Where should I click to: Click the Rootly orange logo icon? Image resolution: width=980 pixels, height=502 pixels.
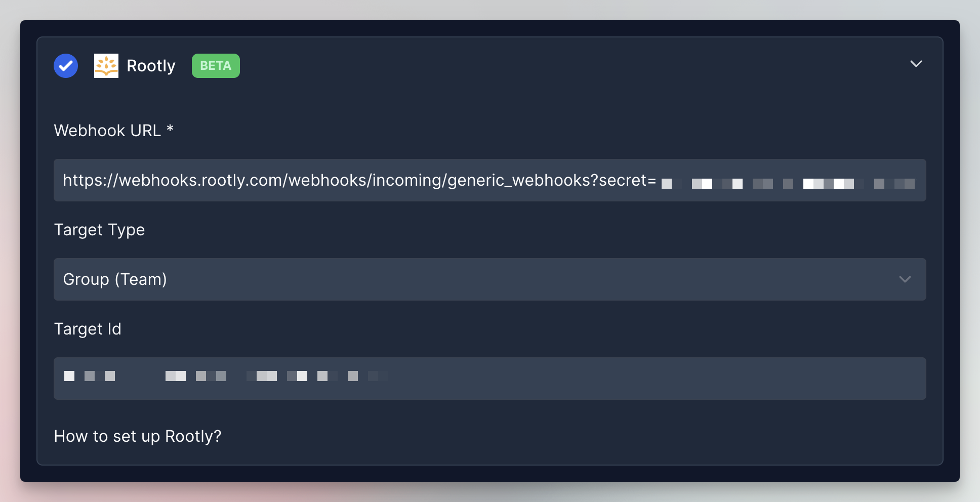click(x=106, y=66)
